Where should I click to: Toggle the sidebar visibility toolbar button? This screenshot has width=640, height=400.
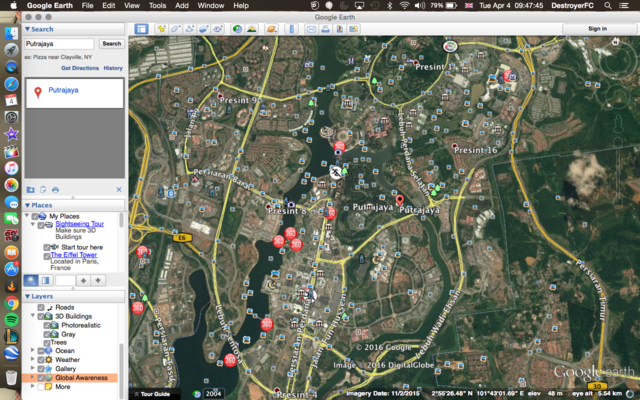click(x=141, y=29)
